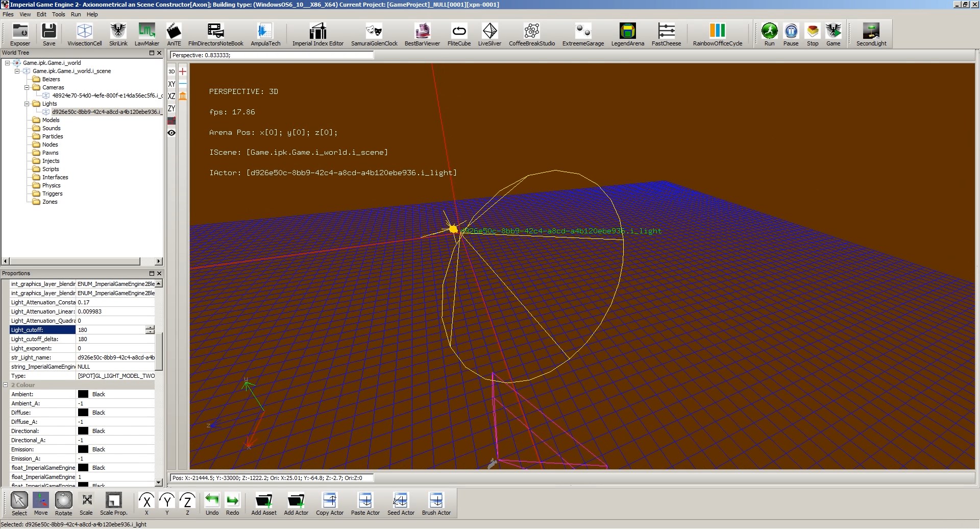Open the Help menu
Viewport: 980px width, 529px height.
tap(92, 14)
